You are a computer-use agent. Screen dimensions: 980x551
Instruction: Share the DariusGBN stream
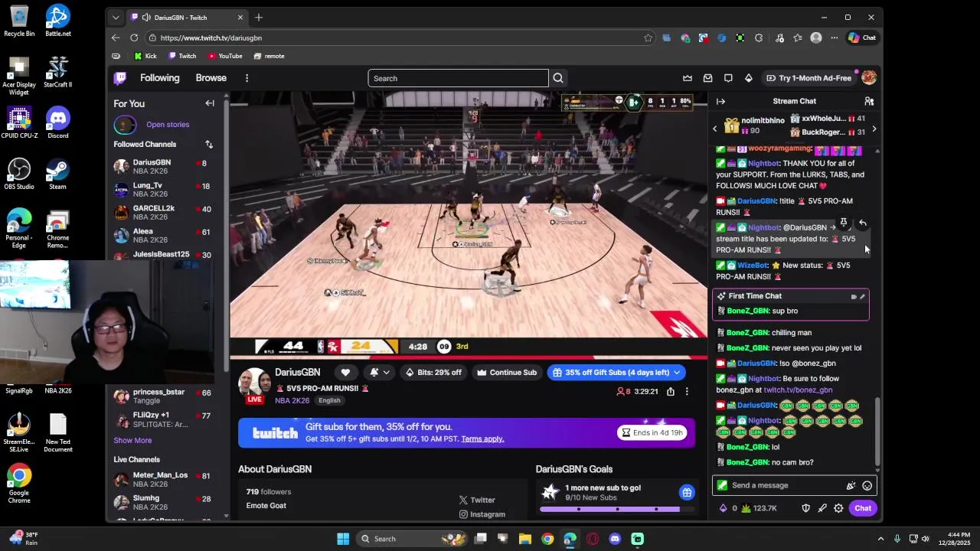(x=670, y=391)
